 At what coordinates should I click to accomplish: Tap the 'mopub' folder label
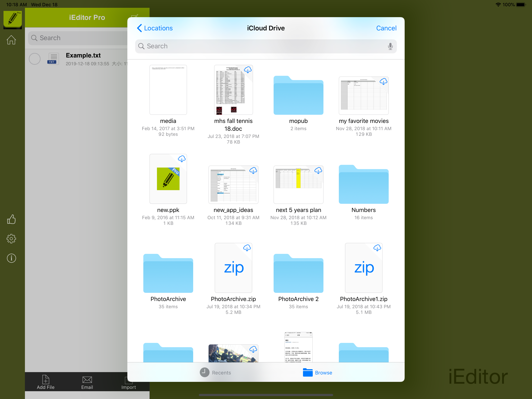tap(298, 121)
